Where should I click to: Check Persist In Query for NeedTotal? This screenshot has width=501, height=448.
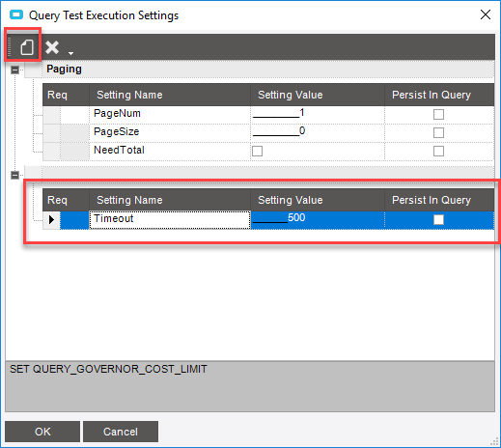(438, 151)
